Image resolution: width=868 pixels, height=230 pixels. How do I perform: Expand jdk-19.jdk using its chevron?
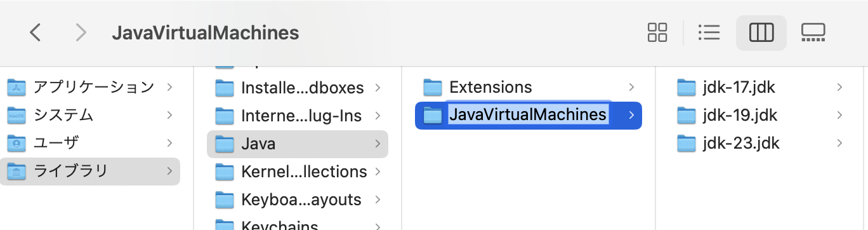(839, 116)
